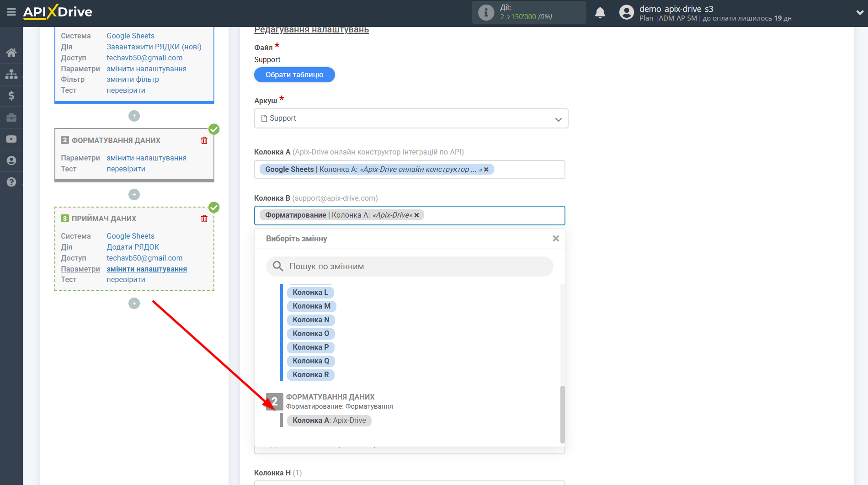
Task: Click the Пошук по змінним search field
Action: coord(410,266)
